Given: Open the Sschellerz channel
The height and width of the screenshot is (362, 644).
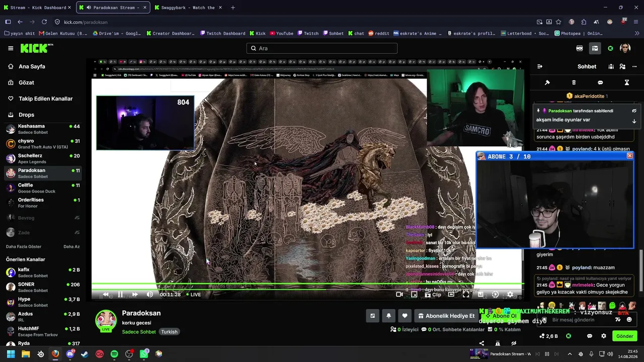Looking at the screenshot, I should point(43,158).
